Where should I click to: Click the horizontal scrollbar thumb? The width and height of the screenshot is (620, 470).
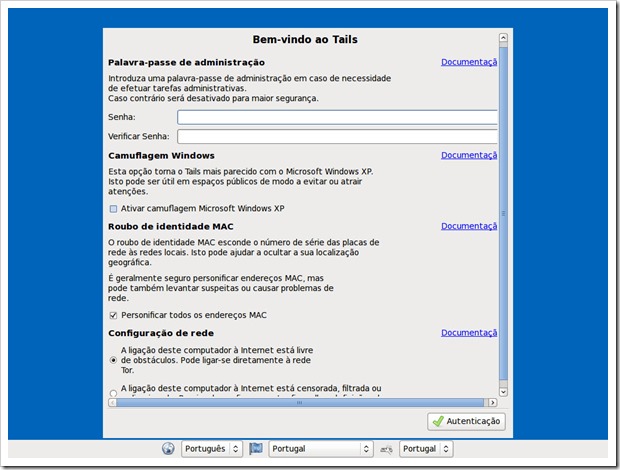point(300,402)
